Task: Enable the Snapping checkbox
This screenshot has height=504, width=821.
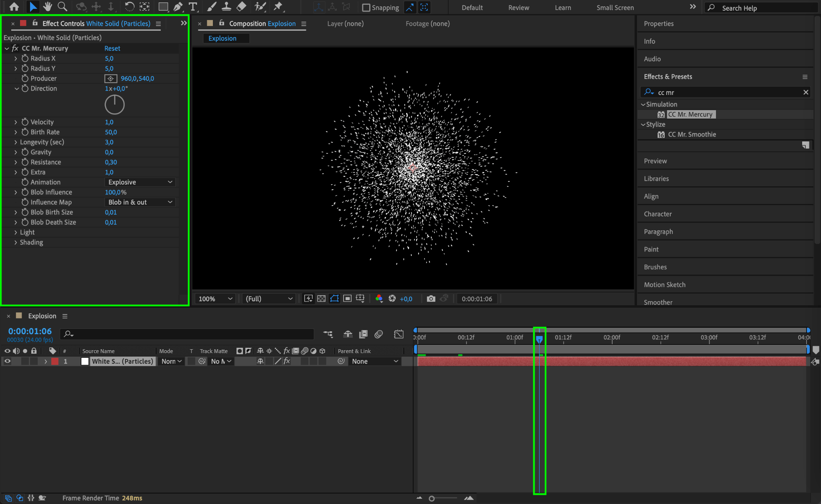Action: [366, 8]
